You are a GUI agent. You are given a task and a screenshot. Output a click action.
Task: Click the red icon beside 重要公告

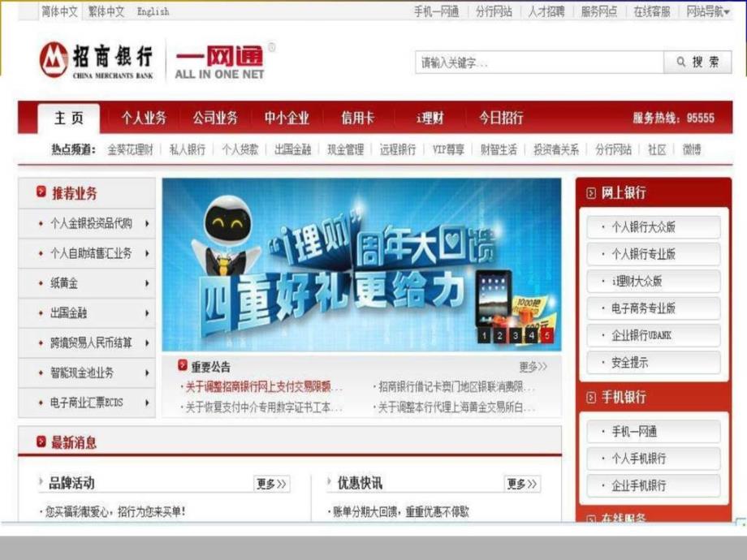pyautogui.click(x=183, y=365)
